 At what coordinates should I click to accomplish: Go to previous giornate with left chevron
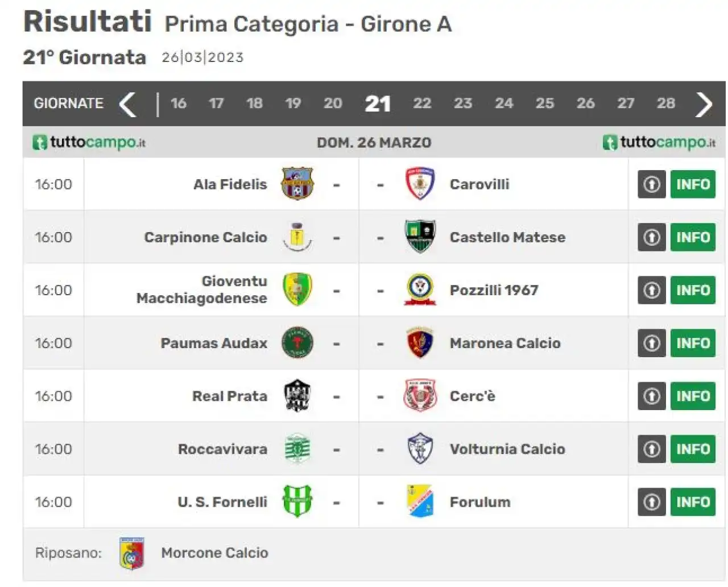127,104
